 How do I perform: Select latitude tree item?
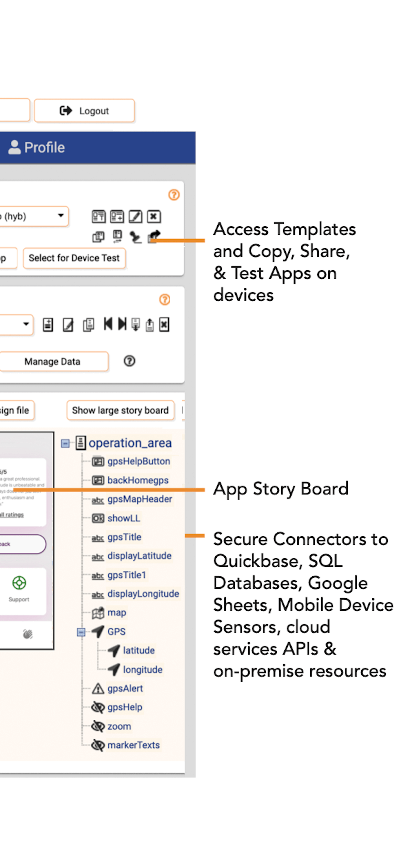coord(139,651)
